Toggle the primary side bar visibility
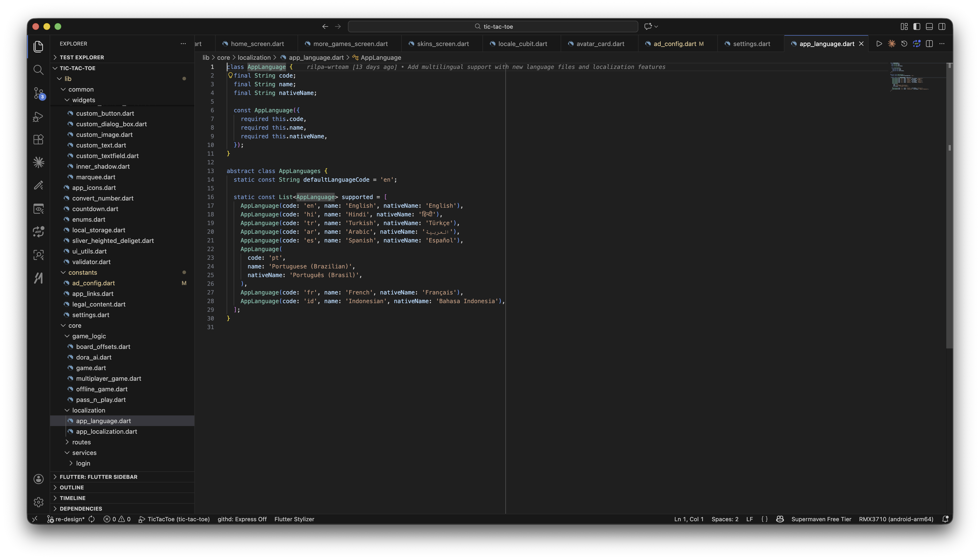Viewport: 980px width, 560px height. click(917, 27)
